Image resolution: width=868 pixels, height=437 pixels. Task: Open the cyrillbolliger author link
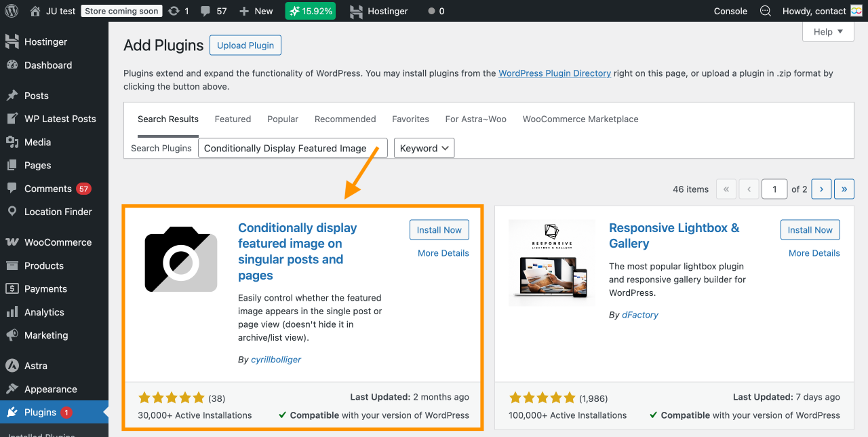[275, 359]
